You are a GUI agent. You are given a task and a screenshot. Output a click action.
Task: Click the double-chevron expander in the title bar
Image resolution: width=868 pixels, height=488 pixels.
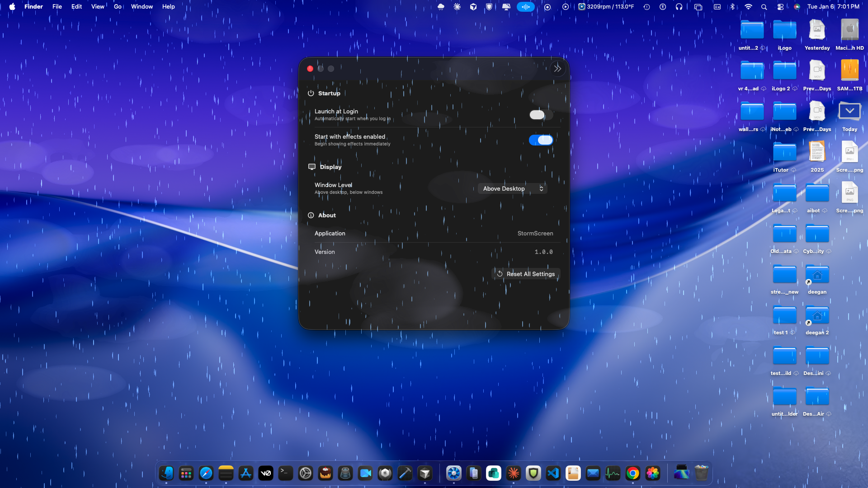(557, 68)
